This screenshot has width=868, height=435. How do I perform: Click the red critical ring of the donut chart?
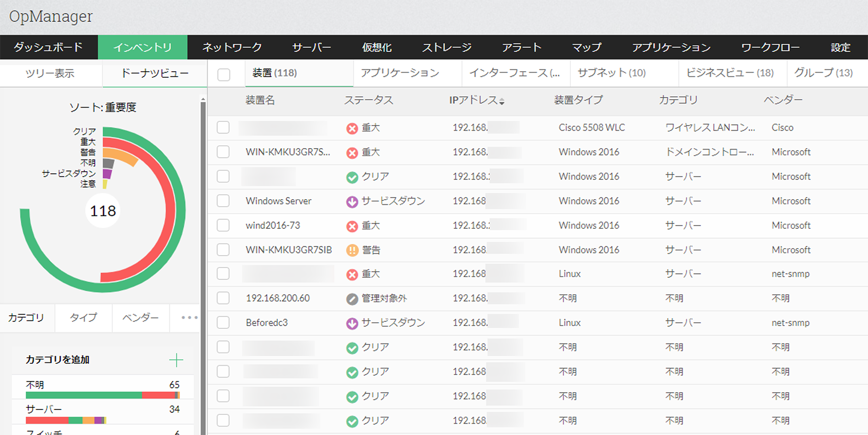pyautogui.click(x=170, y=209)
